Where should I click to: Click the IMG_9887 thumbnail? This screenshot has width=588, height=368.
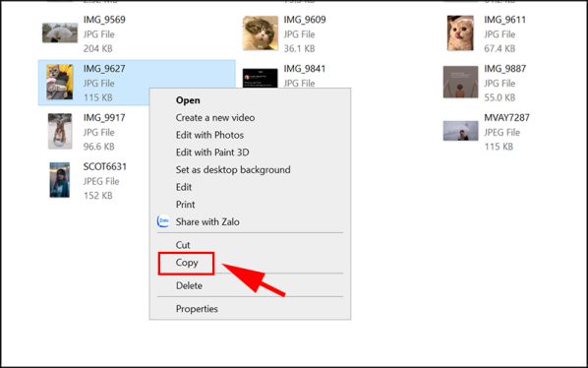pyautogui.click(x=460, y=82)
